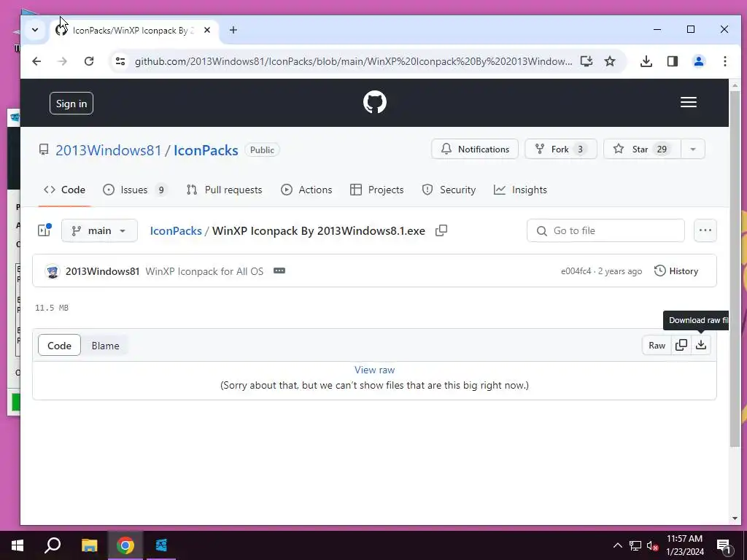Viewport: 747px width, 560px height.
Task: Click the install app icon in address bar
Action: [587, 61]
